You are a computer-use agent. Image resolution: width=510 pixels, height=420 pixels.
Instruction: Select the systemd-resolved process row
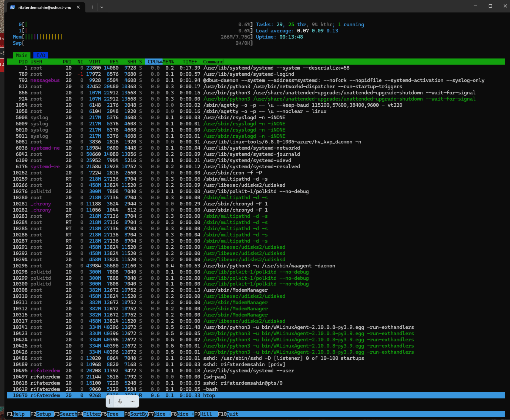coord(256,167)
